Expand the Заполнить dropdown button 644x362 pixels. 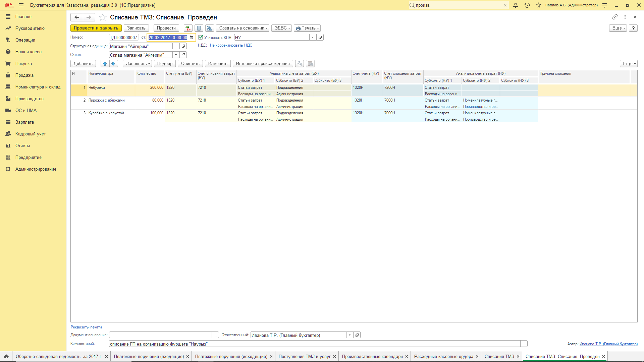(x=138, y=64)
